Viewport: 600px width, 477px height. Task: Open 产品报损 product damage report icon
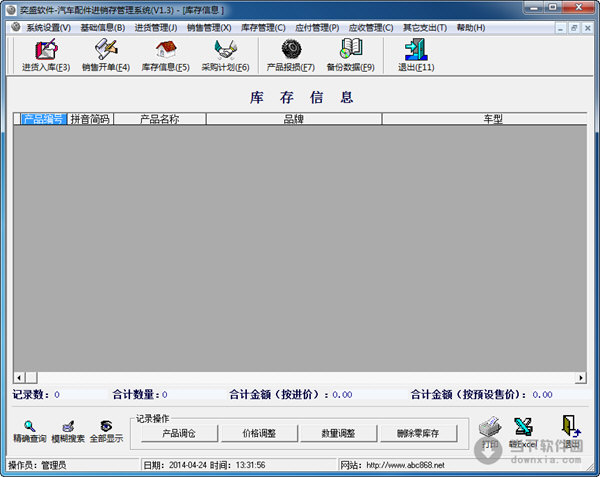(291, 50)
